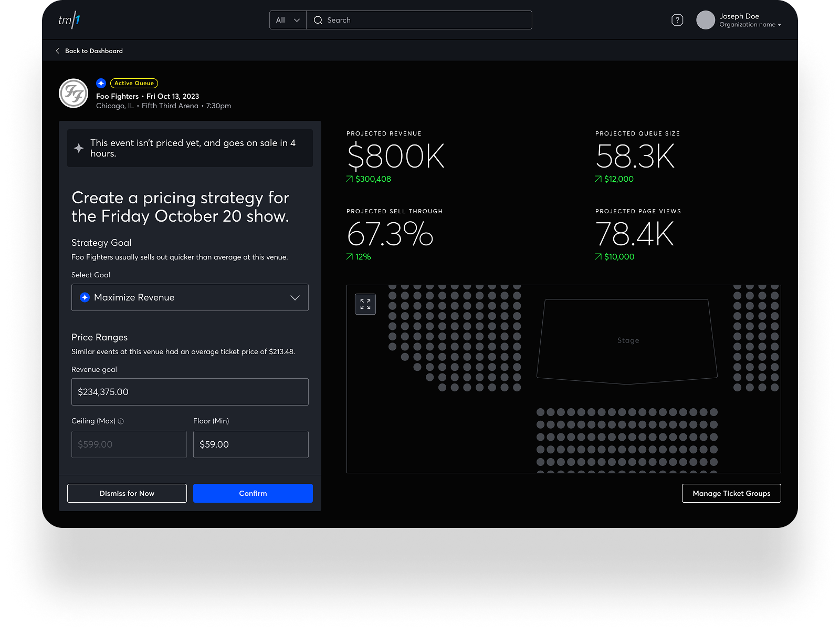This screenshot has width=840, height=633.
Task: Click the sparkle icon in the notice banner
Action: (79, 148)
